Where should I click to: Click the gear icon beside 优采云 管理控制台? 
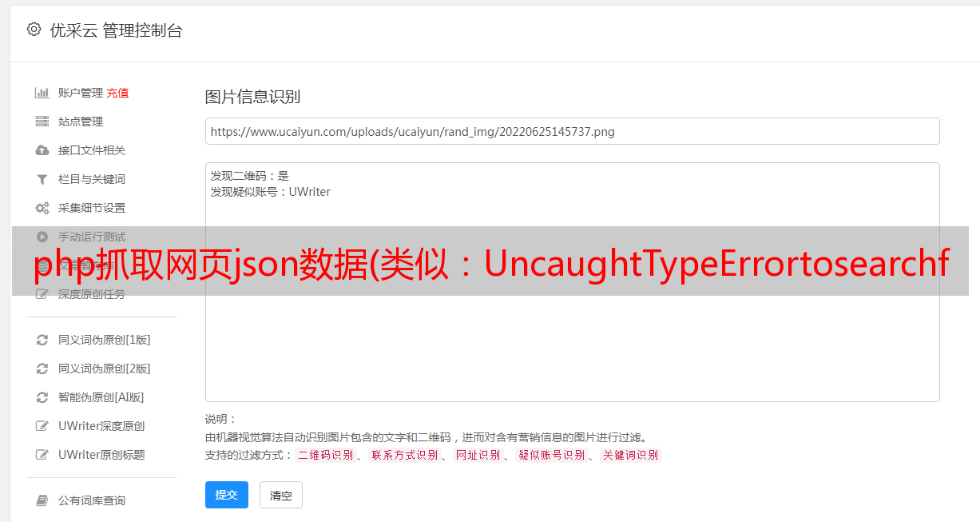tap(34, 30)
